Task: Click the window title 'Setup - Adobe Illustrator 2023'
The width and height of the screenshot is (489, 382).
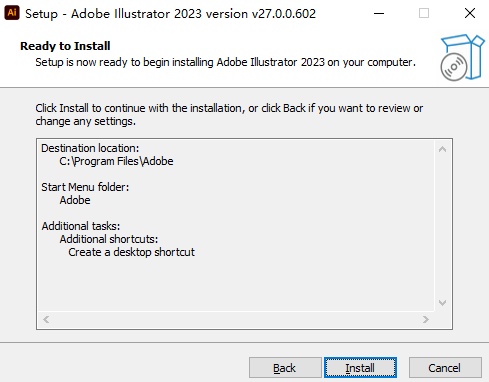Action: [x=114, y=14]
